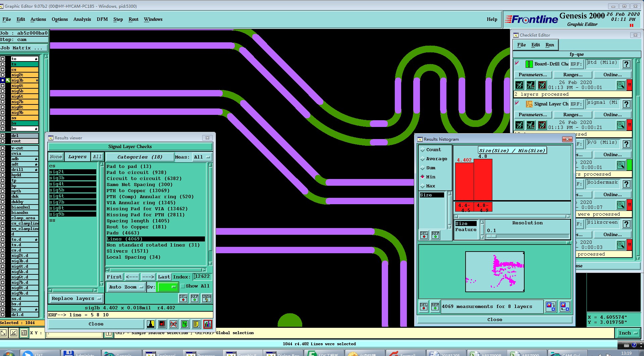Click ERF button for Board-Drill Check
The image size is (644, 356).
pyautogui.click(x=576, y=64)
